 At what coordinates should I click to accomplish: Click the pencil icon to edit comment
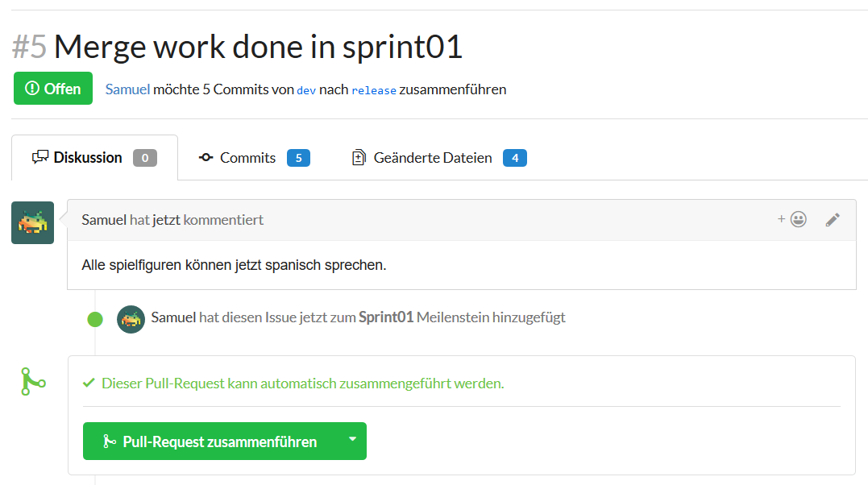tap(833, 219)
